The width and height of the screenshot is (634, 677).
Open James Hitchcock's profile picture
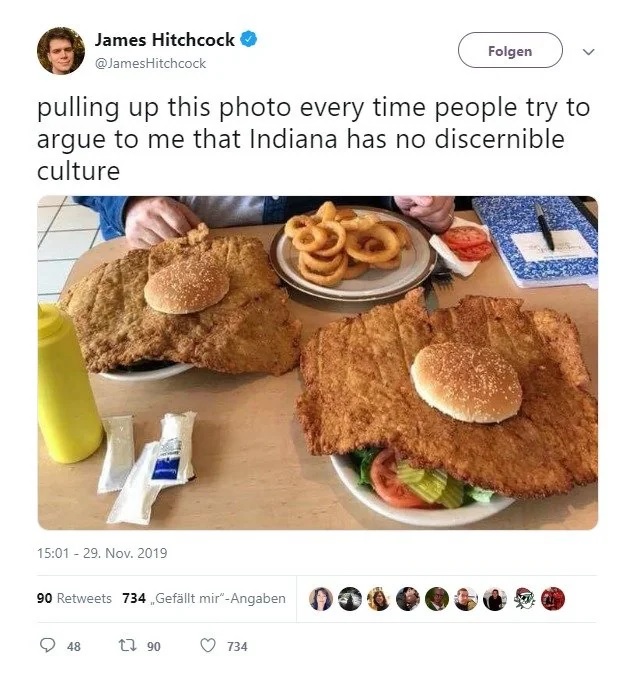61,51
